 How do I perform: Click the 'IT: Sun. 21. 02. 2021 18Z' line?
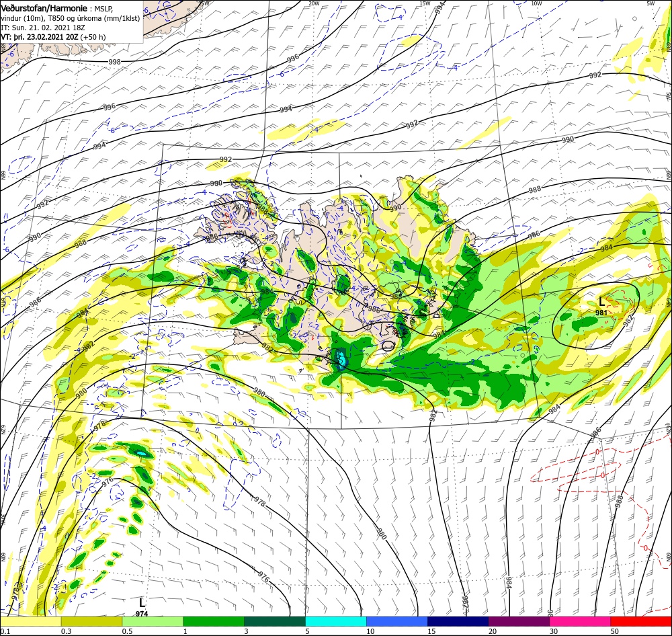[x=43, y=28]
